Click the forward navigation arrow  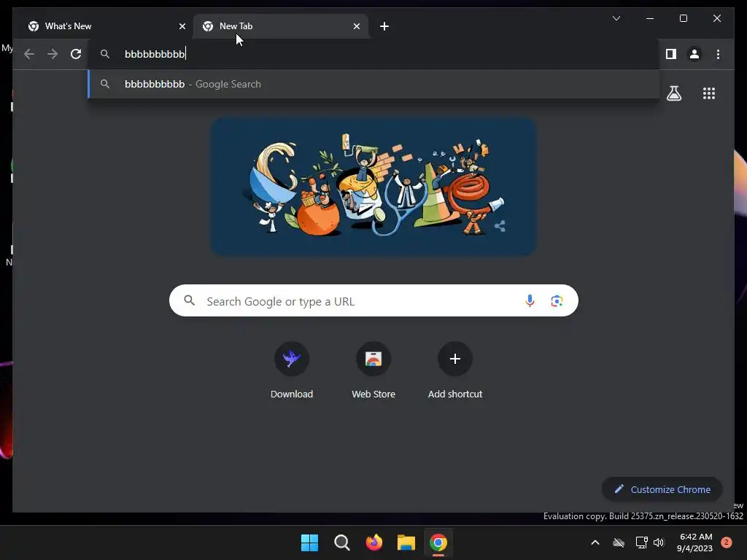pos(53,54)
